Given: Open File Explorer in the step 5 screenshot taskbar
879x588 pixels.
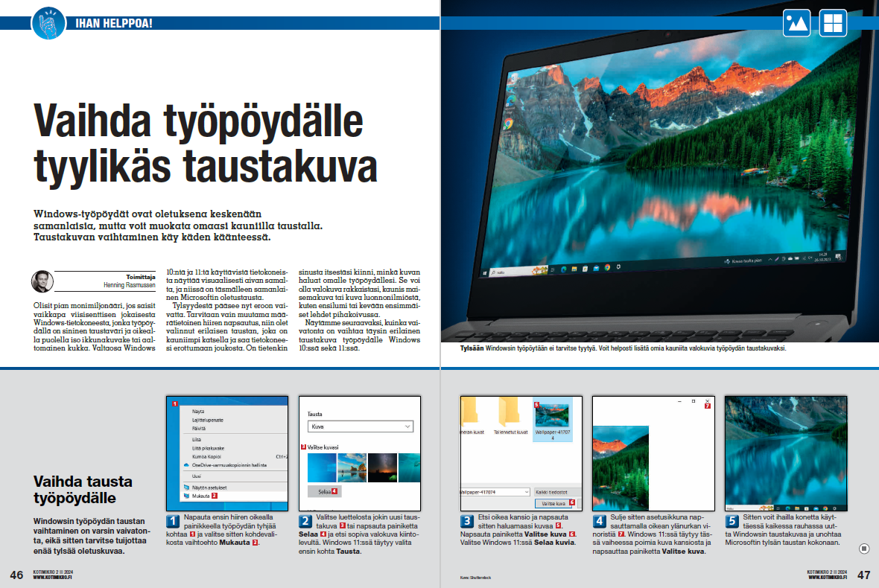Looking at the screenshot, I should pos(797,508).
